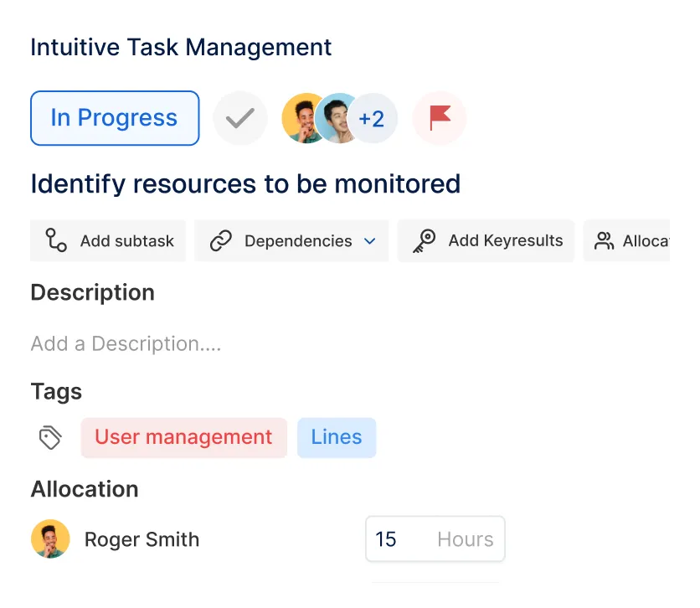Show hidden assignees via +2 badge
The width and height of the screenshot is (700, 608).
371,117
